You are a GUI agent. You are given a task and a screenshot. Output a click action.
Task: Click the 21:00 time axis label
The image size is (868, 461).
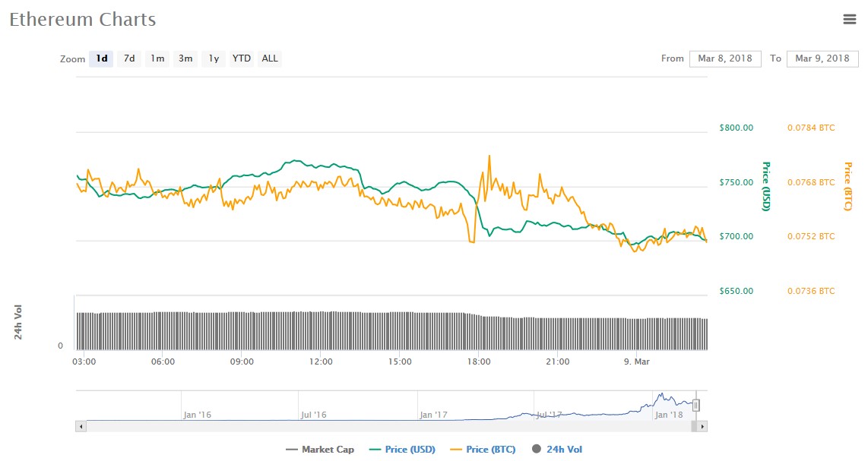click(x=557, y=362)
